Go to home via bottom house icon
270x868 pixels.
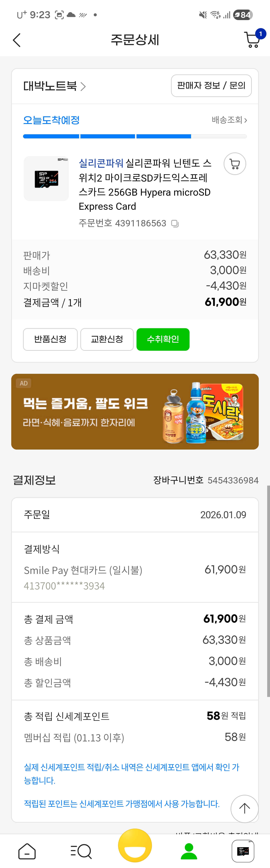coord(27,851)
